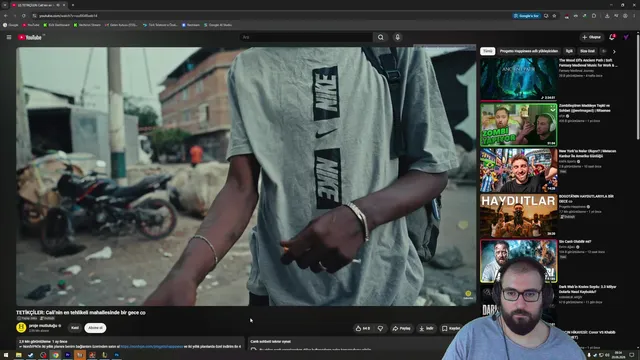Click the page vertical scrollbar
The image size is (640, 360).
coord(638,86)
